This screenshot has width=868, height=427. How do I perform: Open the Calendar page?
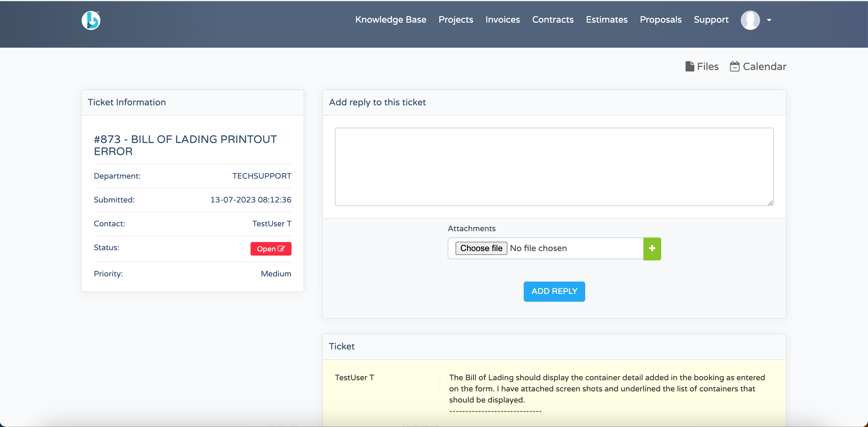point(758,66)
